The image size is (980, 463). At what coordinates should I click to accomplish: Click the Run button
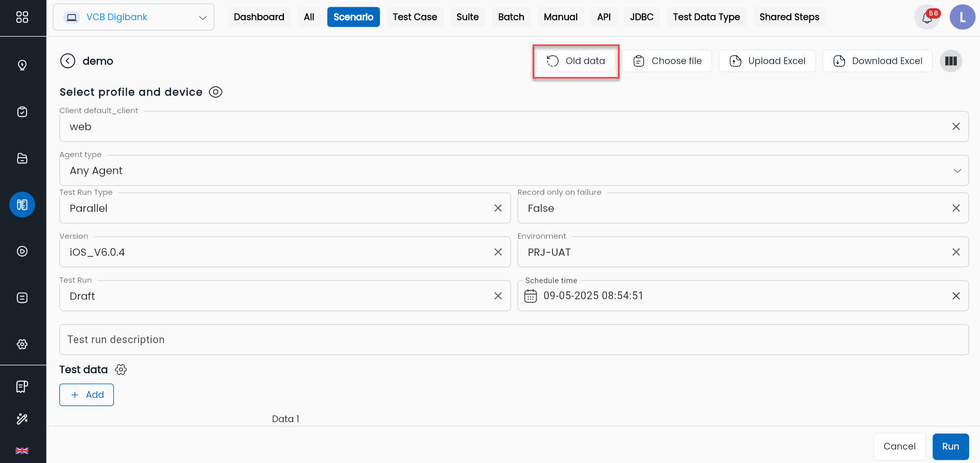951,446
